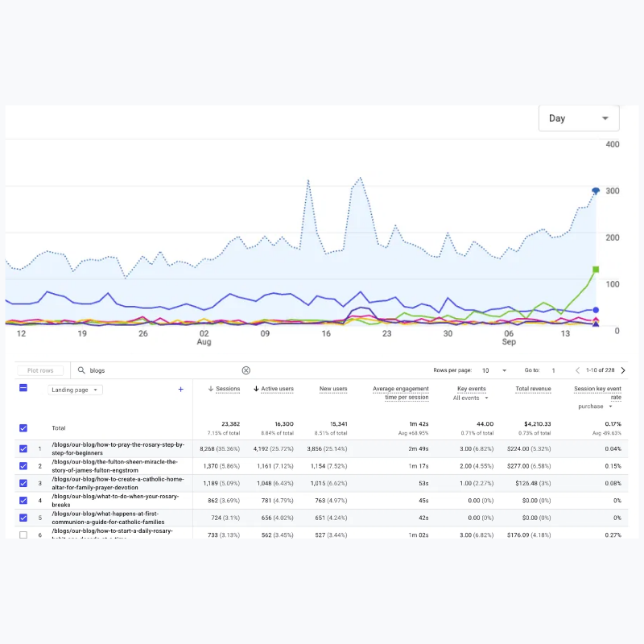The width and height of the screenshot is (644, 644).
Task: Click the green square endpoint marker
Action: pyautogui.click(x=596, y=270)
